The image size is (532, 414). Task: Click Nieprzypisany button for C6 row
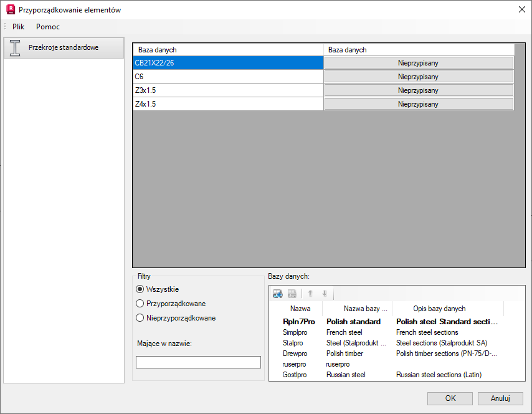[419, 77]
